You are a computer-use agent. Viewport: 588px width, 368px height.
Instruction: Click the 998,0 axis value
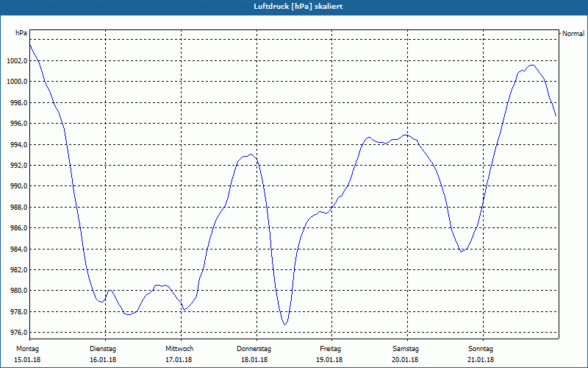(x=19, y=103)
